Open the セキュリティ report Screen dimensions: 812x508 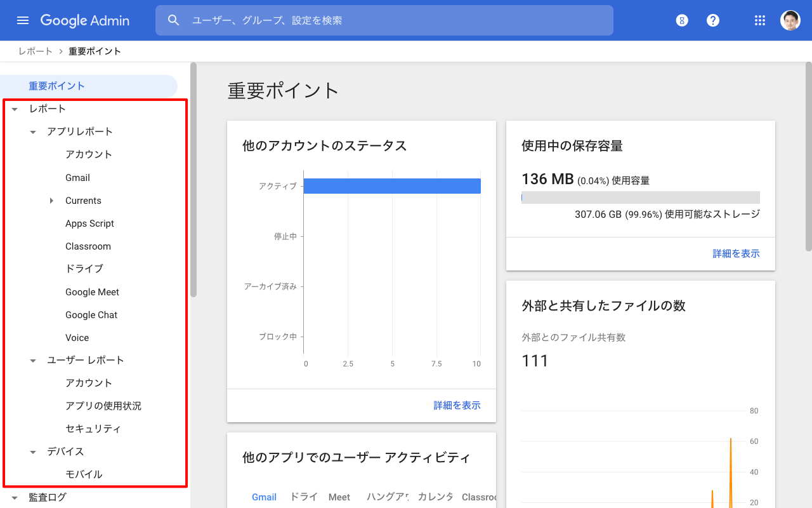pyautogui.click(x=93, y=429)
